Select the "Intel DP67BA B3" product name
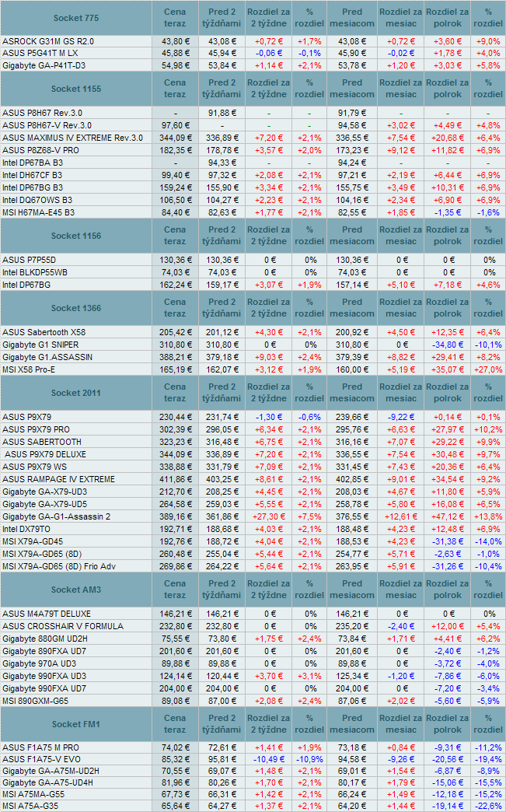 pyautogui.click(x=33, y=163)
